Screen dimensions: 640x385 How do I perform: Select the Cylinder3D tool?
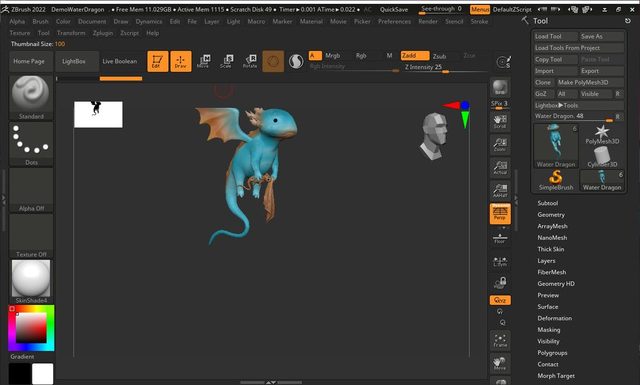click(602, 157)
